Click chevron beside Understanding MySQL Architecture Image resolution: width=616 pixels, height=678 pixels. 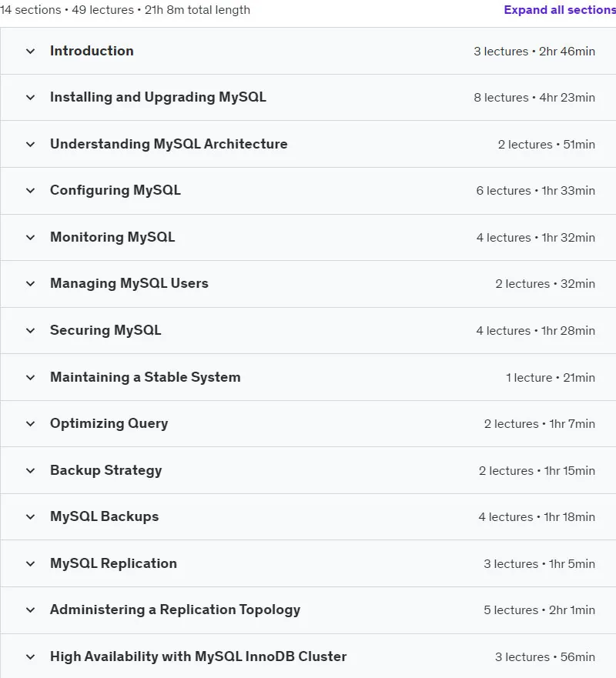(30, 145)
